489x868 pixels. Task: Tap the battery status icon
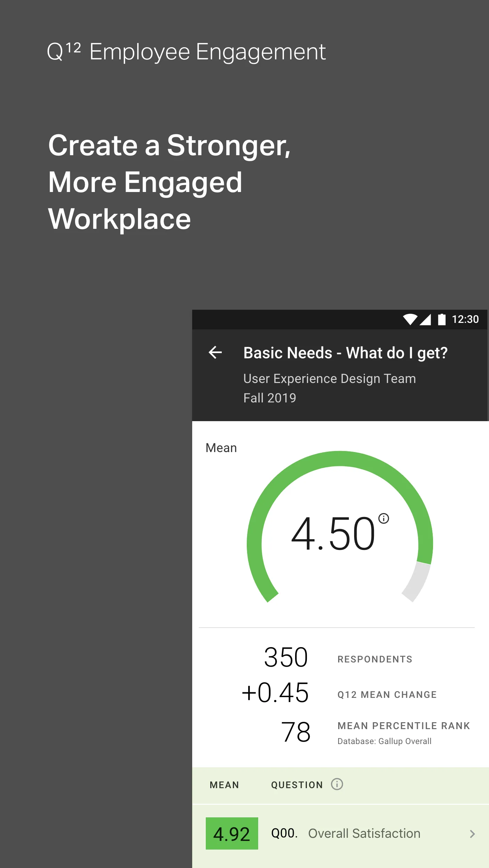442,319
